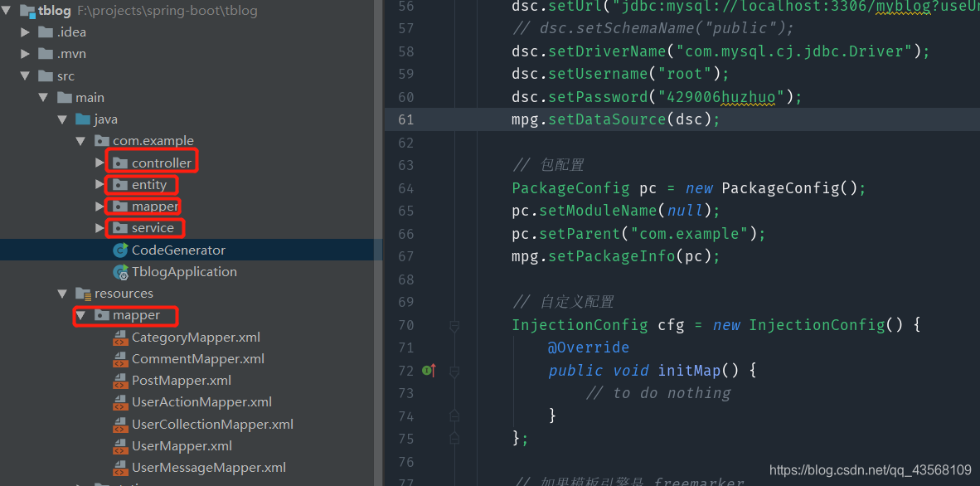This screenshot has height=486, width=980.
Task: Open UserCollectionMapper.xml
Action: click(x=212, y=424)
